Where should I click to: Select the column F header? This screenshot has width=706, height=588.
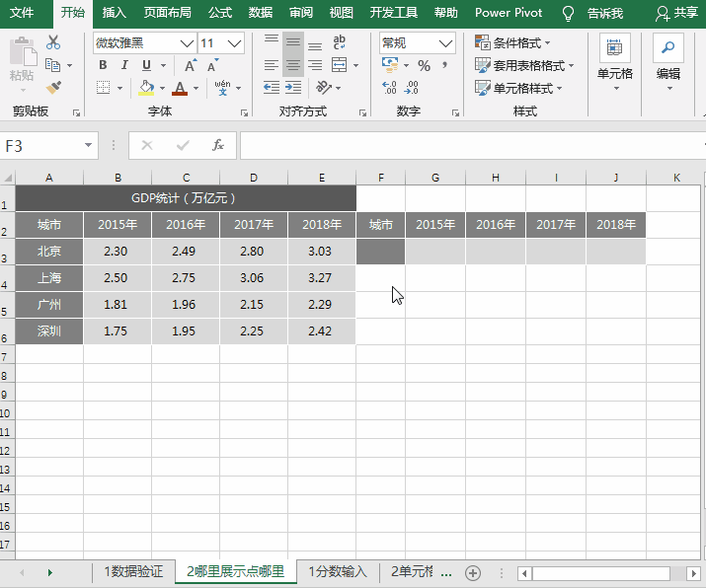[x=381, y=178]
